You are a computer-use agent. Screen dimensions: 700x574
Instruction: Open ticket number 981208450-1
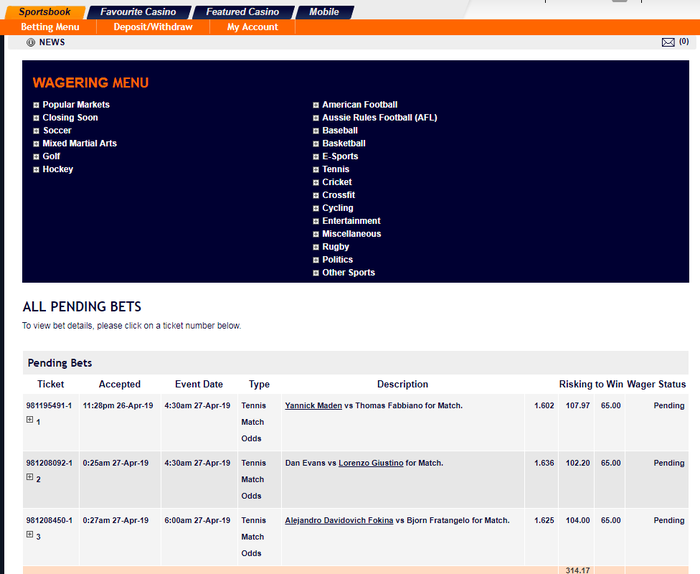pyautogui.click(x=49, y=520)
